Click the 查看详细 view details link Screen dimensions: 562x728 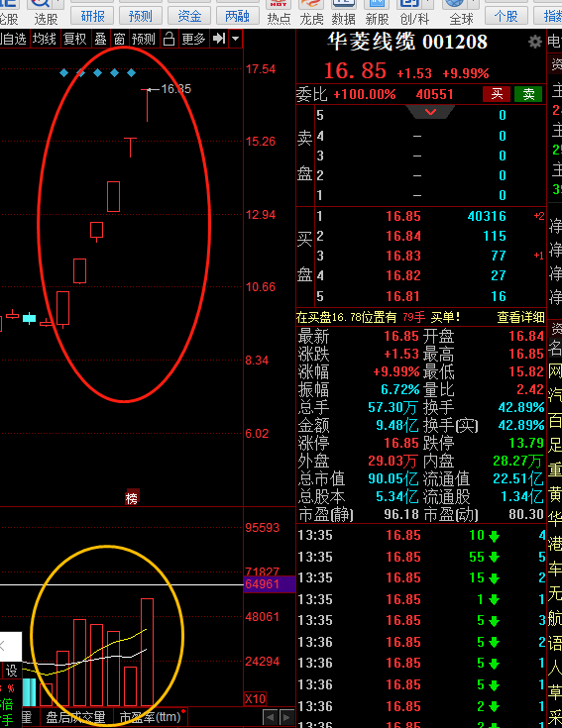pyautogui.click(x=520, y=317)
